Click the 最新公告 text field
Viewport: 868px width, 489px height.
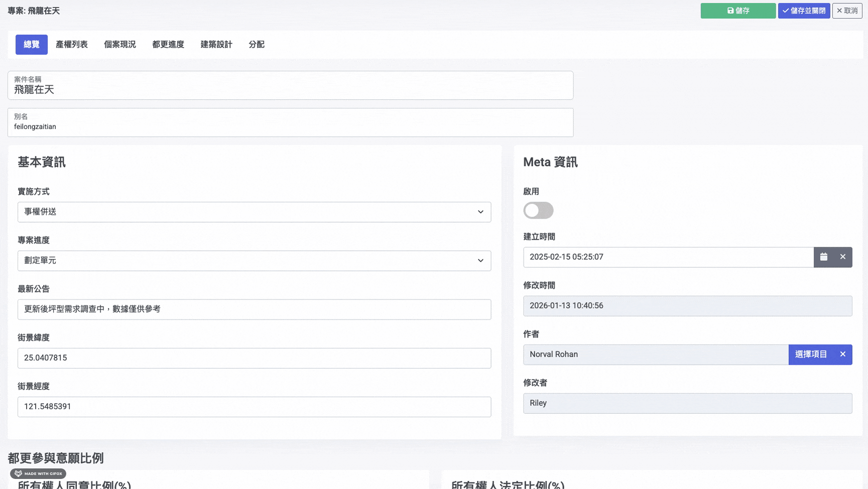[254, 309]
